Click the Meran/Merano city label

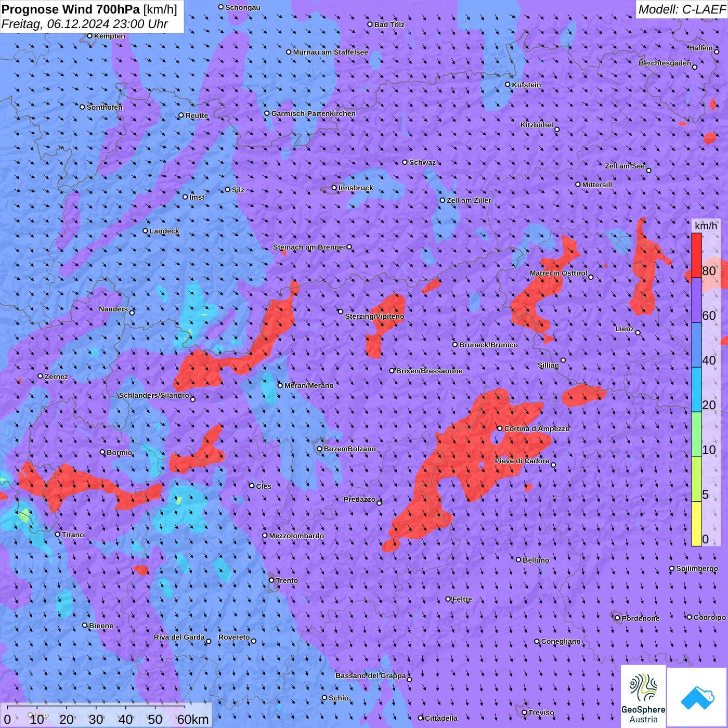click(309, 385)
